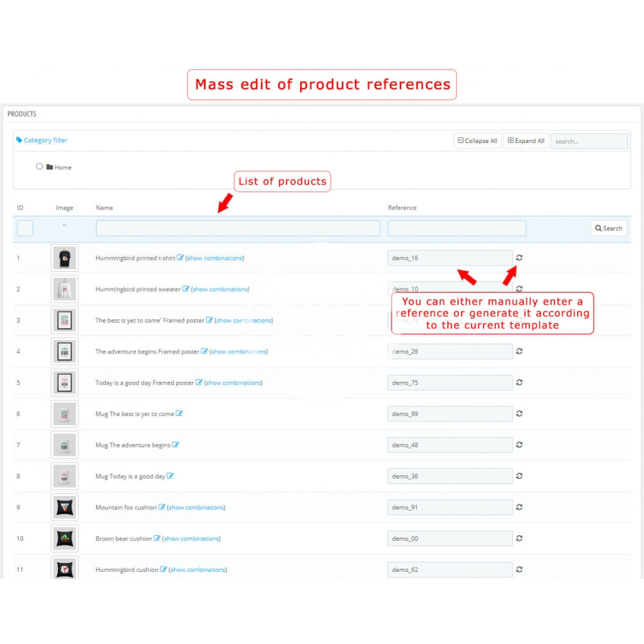644x644 pixels.
Task: Click the Search button
Action: [x=609, y=228]
